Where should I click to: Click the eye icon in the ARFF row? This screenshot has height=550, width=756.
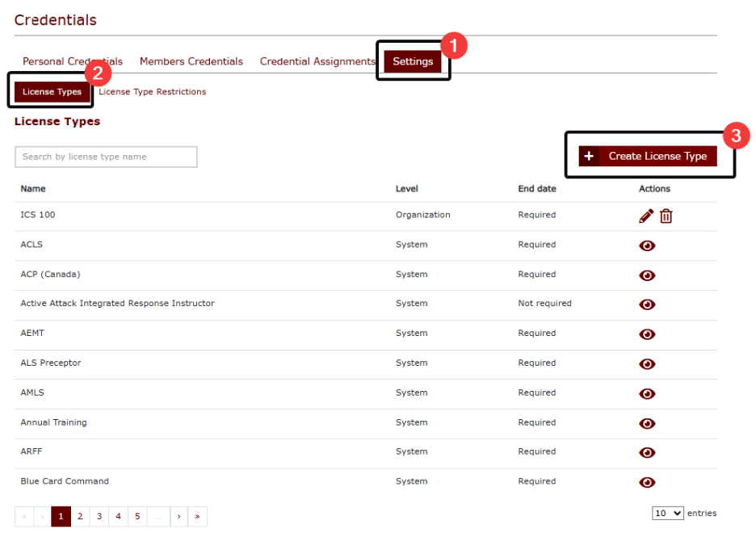tap(647, 452)
